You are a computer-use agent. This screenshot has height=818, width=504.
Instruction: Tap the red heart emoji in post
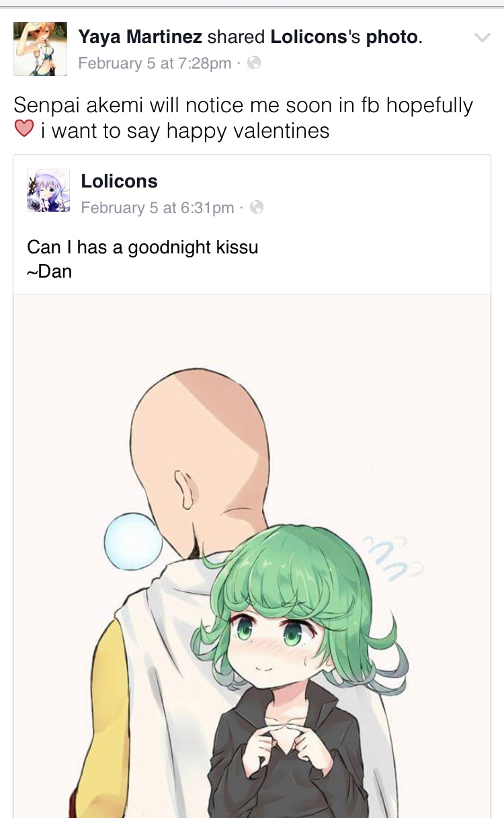point(24,128)
